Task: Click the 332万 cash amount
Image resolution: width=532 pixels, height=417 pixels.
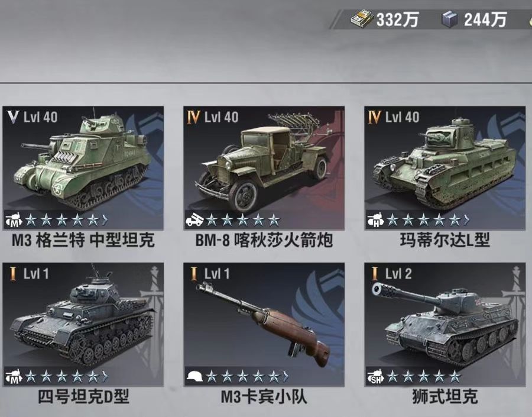Action: (397, 20)
